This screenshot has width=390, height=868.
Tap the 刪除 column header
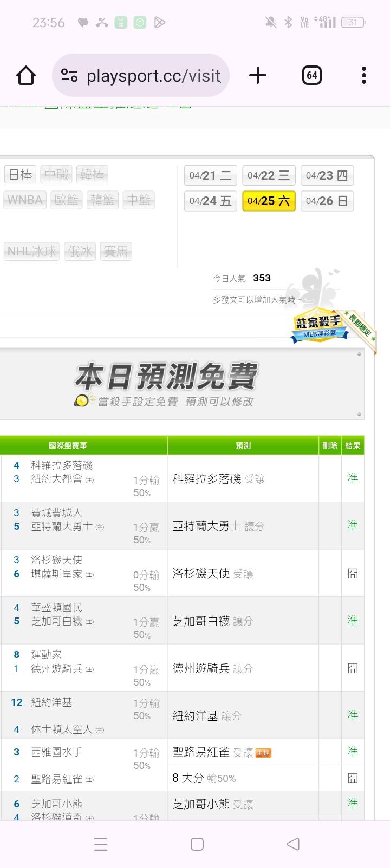click(x=330, y=445)
